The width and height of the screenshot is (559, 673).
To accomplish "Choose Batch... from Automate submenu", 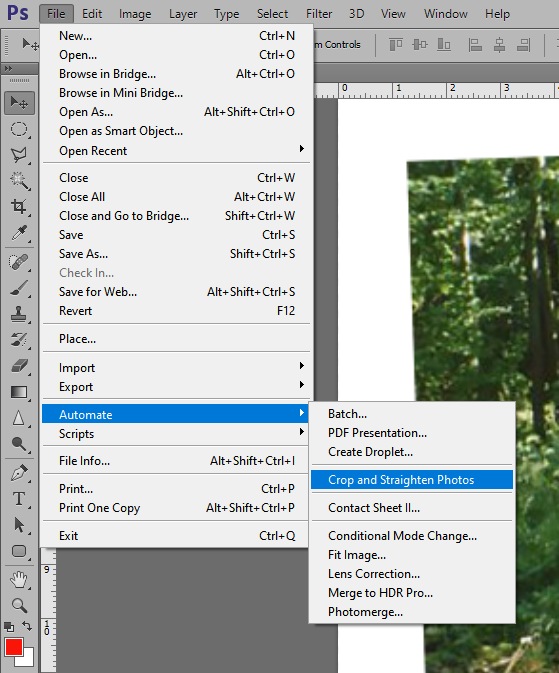I will tap(412, 414).
